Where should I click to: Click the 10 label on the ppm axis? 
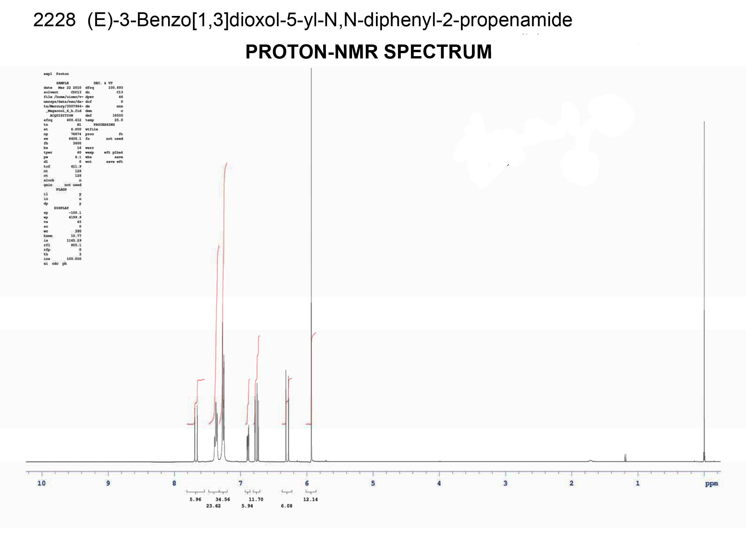pyautogui.click(x=42, y=483)
